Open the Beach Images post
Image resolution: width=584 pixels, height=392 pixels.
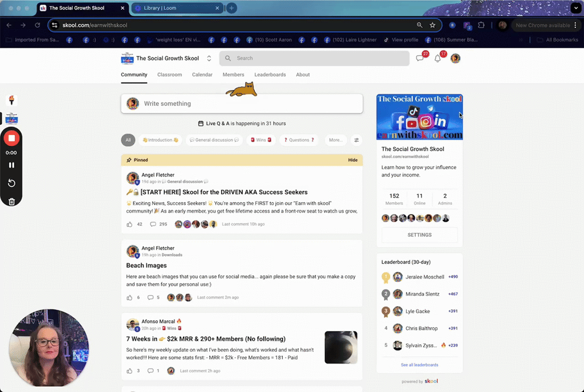147,266
